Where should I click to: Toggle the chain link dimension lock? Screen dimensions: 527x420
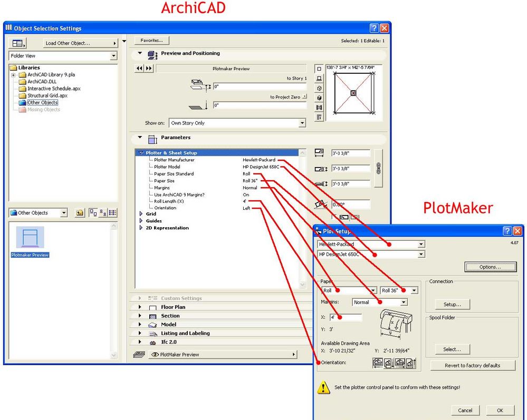pos(378,168)
